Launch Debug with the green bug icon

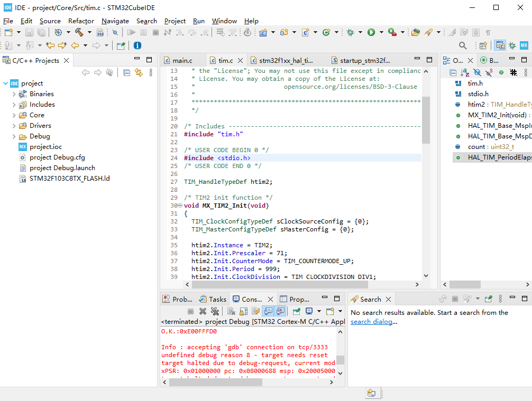[x=351, y=33]
